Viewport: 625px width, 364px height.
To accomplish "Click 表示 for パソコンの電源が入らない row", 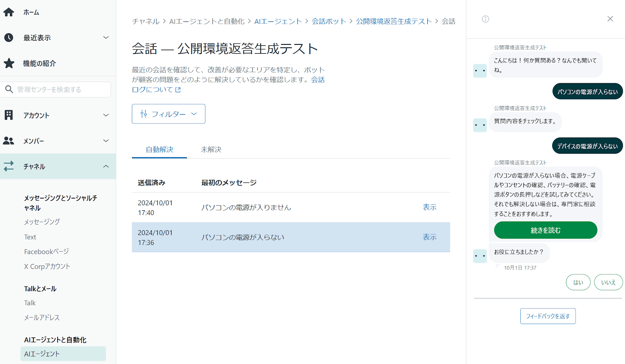I will [429, 237].
